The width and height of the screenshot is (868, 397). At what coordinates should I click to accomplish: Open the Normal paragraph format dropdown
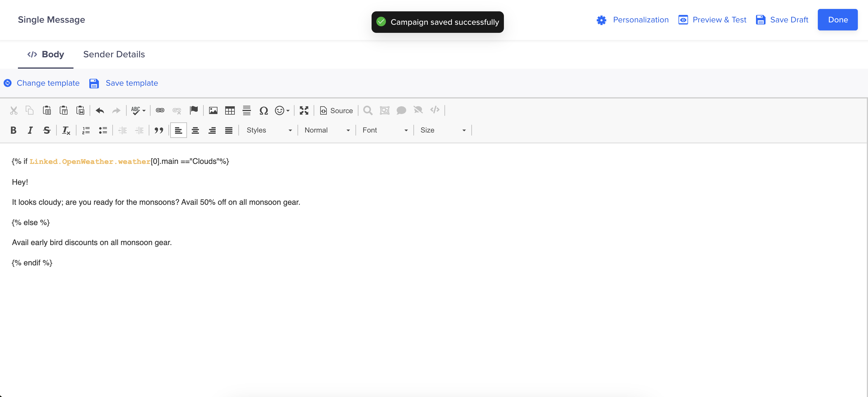click(x=327, y=130)
